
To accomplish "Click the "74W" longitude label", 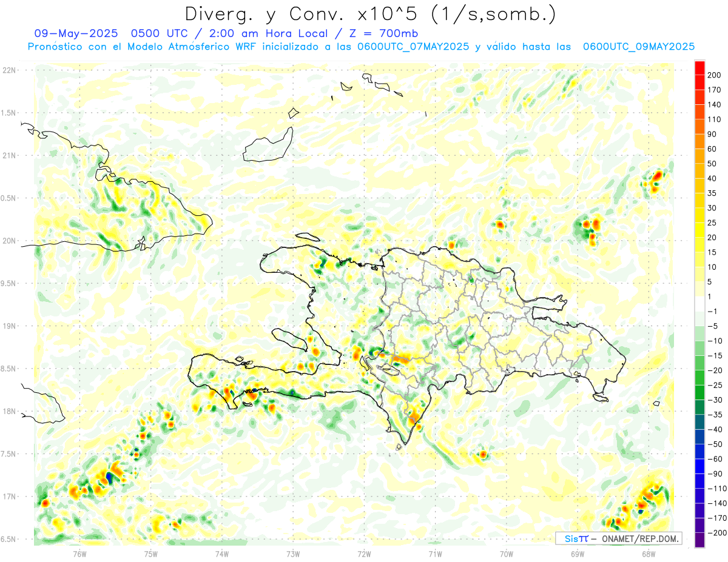I will pyautogui.click(x=222, y=554).
